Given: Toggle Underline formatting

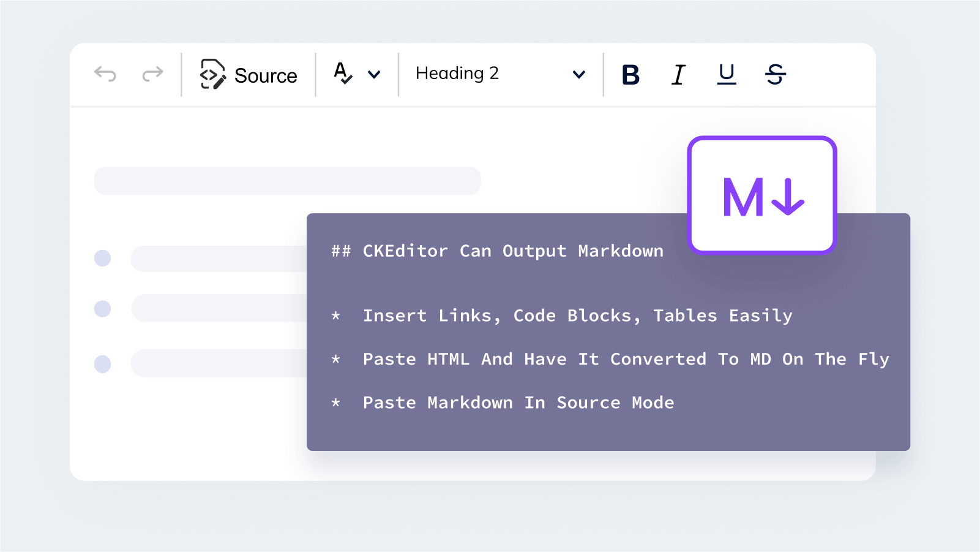Looking at the screenshot, I should tap(727, 74).
